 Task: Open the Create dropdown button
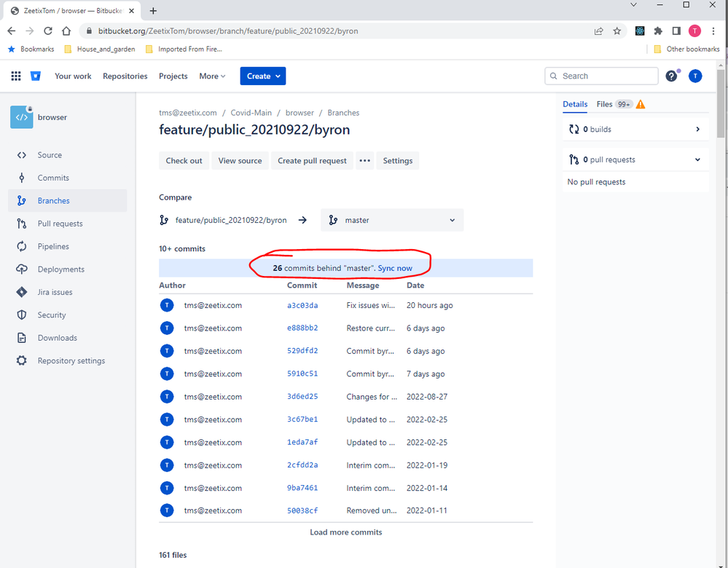[263, 76]
